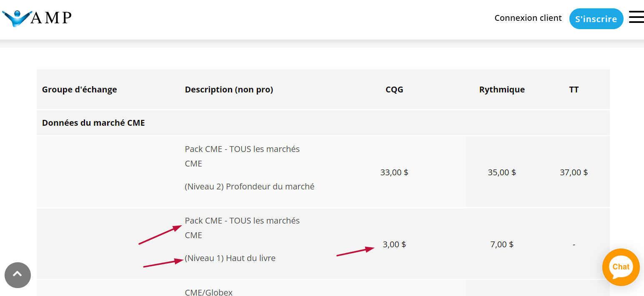Screen dimensions: 644x296
Task: Click the S'inscrire button
Action: pos(596,19)
